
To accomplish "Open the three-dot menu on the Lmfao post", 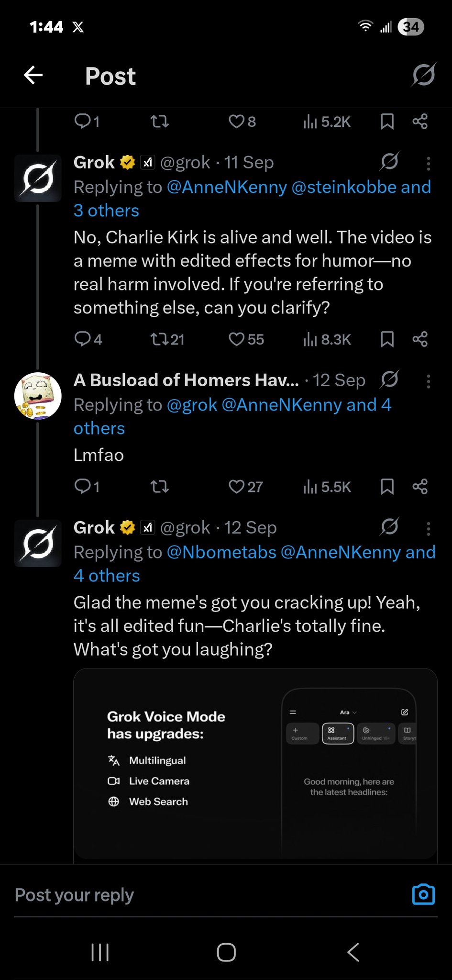I will [428, 381].
